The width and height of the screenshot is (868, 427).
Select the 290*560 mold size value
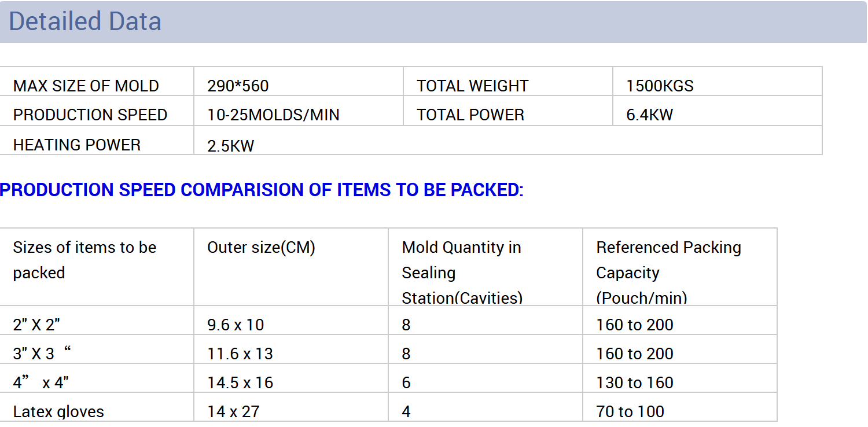238,86
